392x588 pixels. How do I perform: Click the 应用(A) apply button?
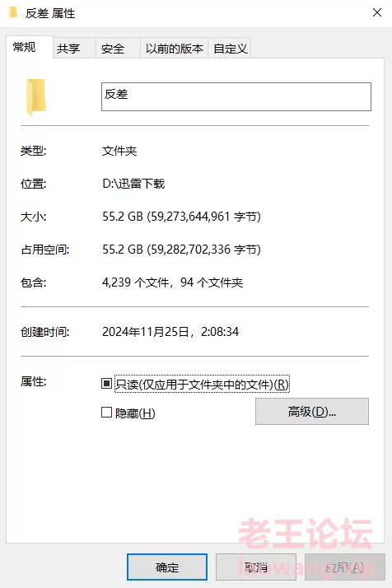pyautogui.click(x=344, y=567)
